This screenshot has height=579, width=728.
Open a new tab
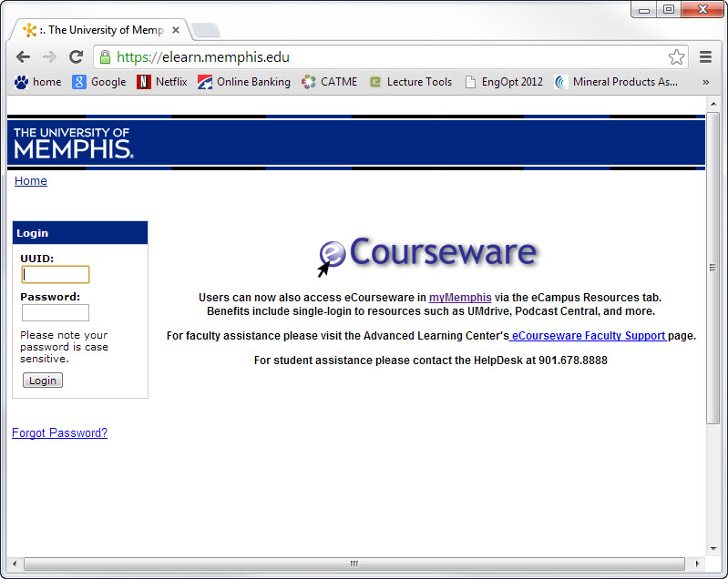(x=206, y=30)
